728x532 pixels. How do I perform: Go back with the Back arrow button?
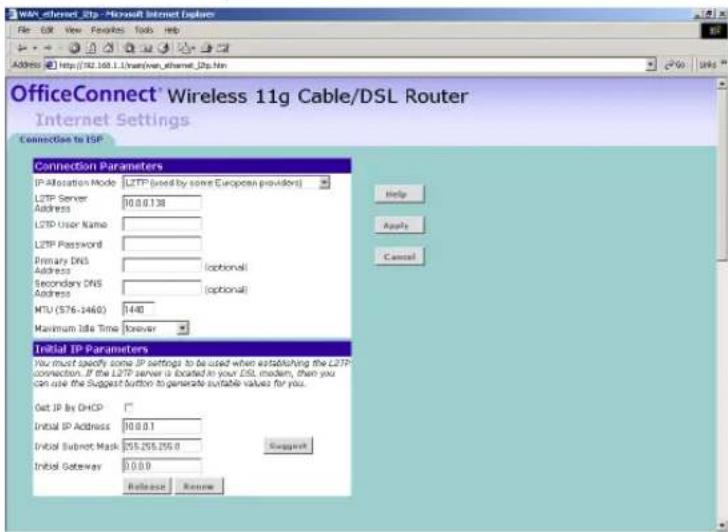tap(21, 48)
